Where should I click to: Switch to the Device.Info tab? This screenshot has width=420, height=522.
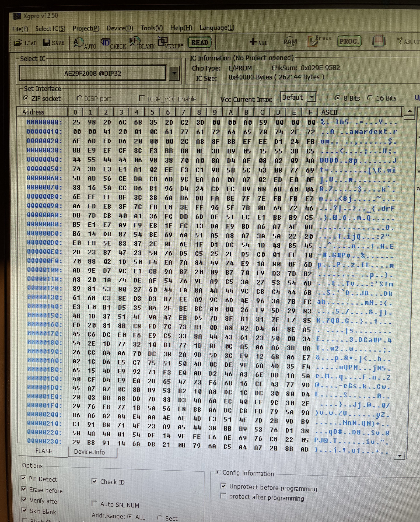coord(89,452)
